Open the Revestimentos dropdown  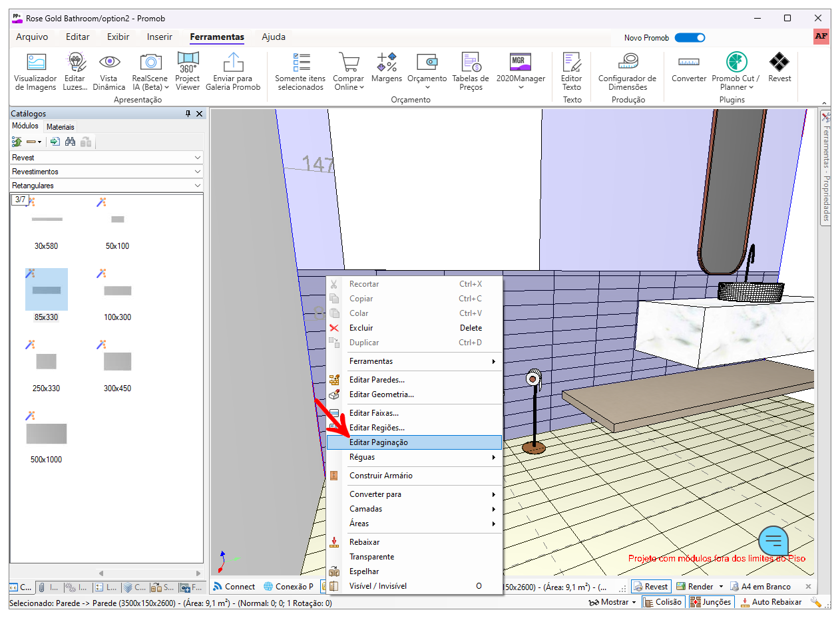tap(106, 172)
